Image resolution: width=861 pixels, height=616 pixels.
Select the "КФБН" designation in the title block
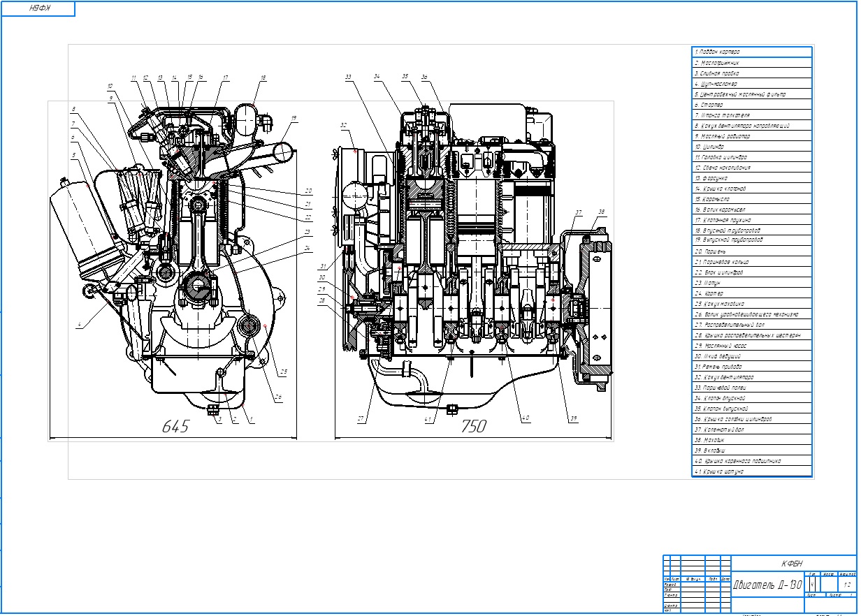(x=793, y=563)
